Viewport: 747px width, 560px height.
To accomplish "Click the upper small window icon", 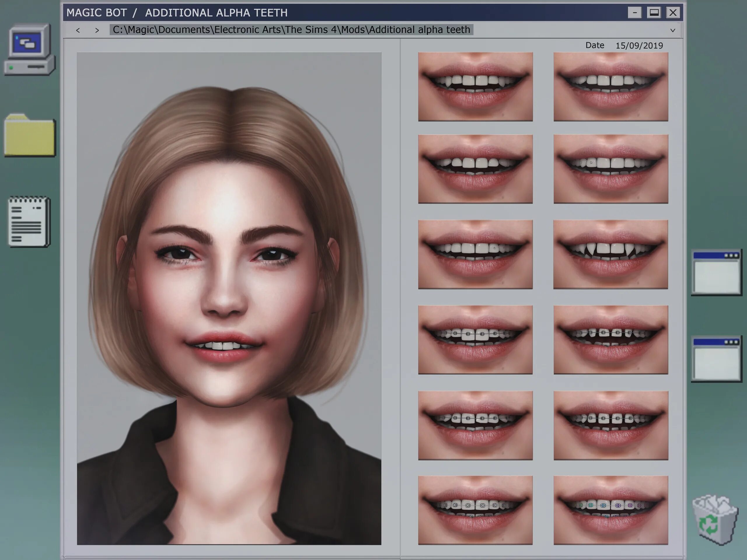I will [x=716, y=272].
